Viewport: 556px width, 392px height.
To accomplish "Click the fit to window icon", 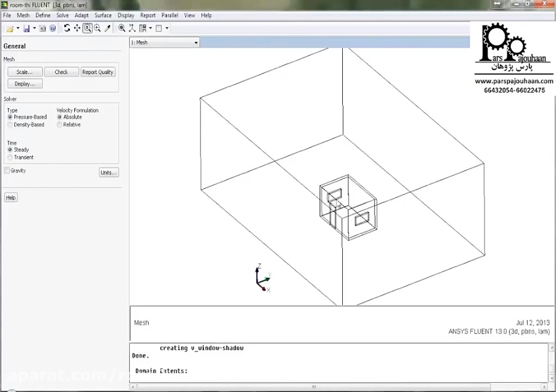I will 122,28.
